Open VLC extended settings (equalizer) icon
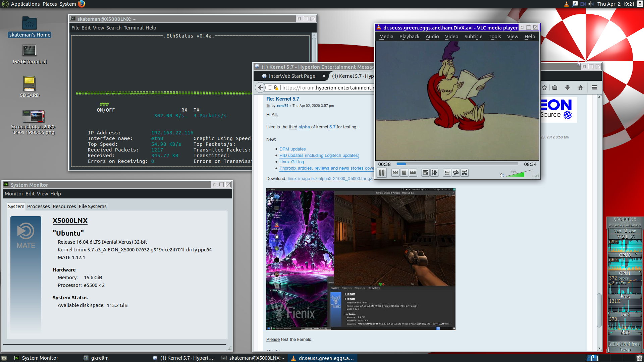 (x=434, y=173)
